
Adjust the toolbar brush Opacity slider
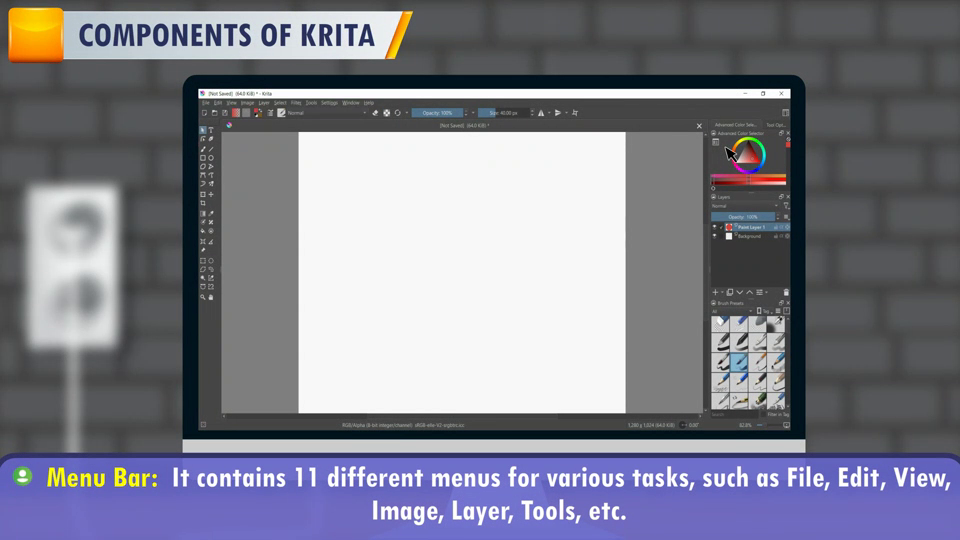click(x=438, y=113)
